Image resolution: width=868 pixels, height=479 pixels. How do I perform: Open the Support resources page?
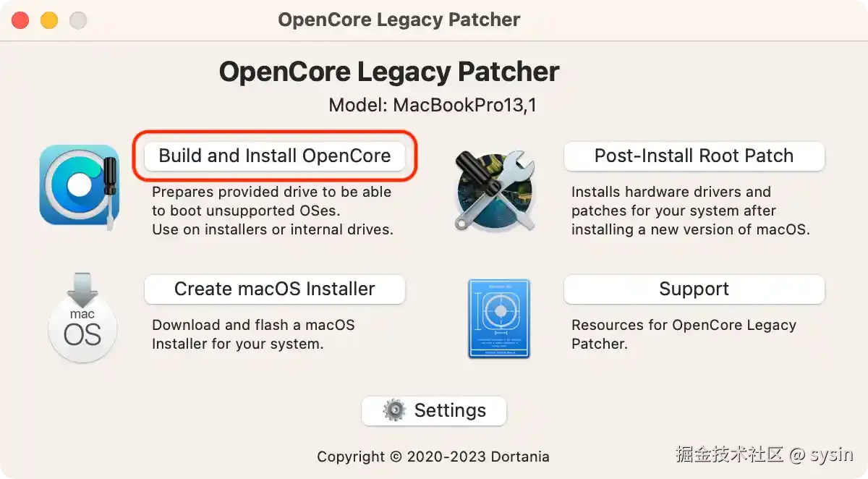[693, 289]
